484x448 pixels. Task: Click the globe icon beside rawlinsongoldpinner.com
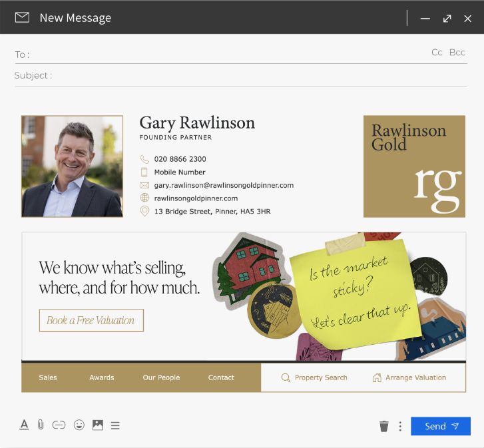[x=144, y=198]
